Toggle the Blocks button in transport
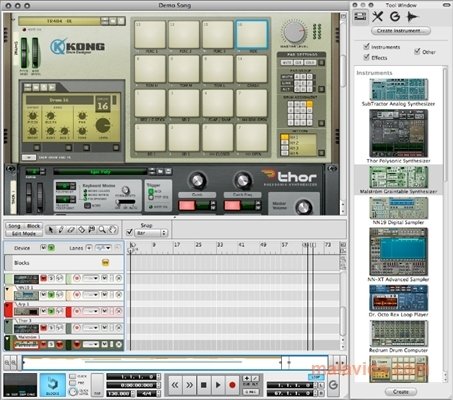The image size is (453, 400). click(x=53, y=385)
